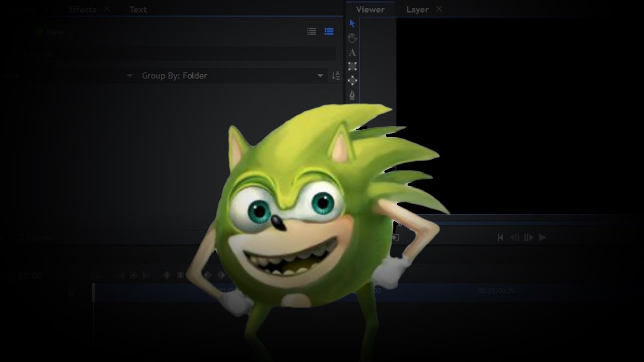
Task: Switch to the Layer tab
Action: tap(417, 10)
